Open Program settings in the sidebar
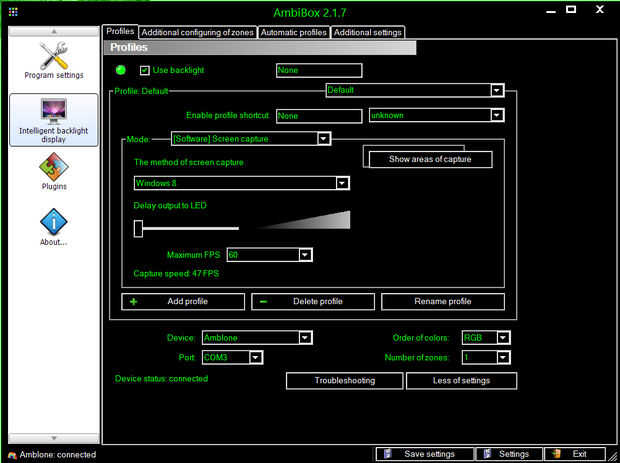This screenshot has width=620, height=463. point(54,60)
